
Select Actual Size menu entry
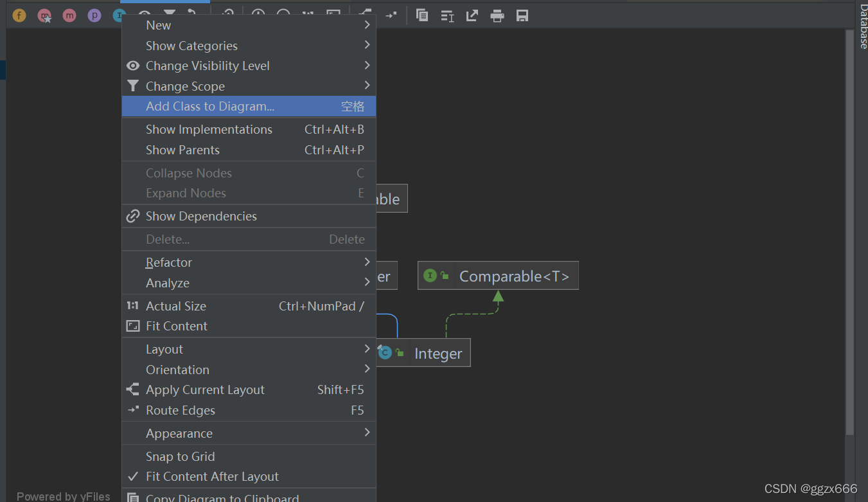(249, 306)
